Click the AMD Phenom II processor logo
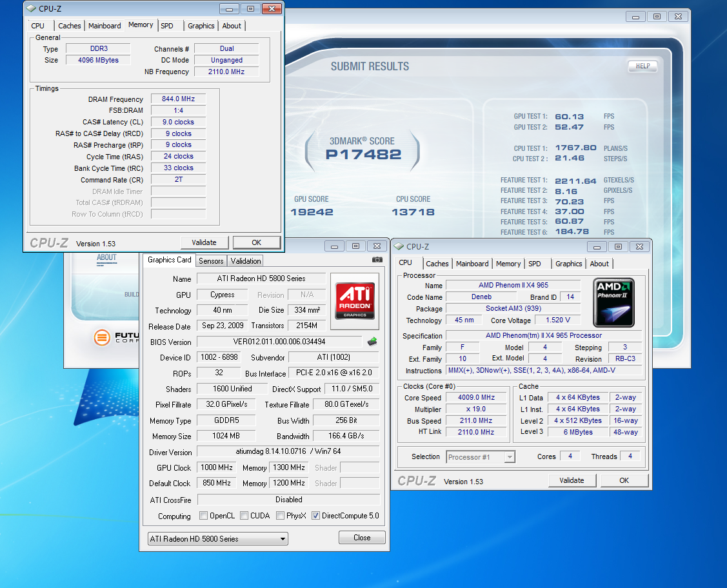 coord(613,302)
